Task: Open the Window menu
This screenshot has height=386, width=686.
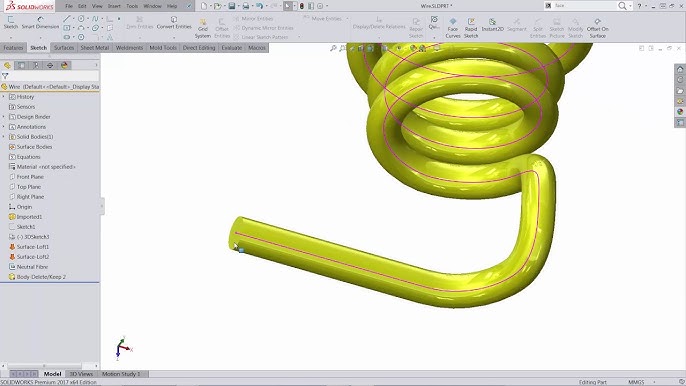Action: click(153, 6)
